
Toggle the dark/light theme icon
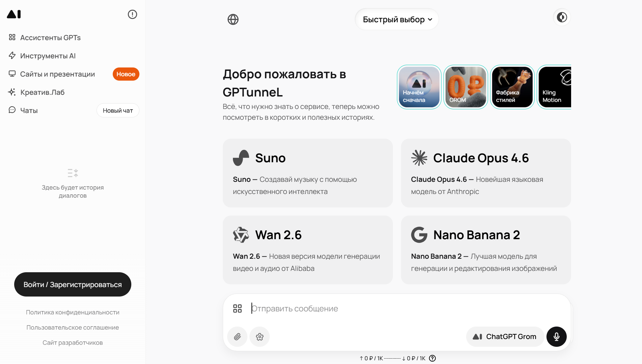[x=562, y=17]
